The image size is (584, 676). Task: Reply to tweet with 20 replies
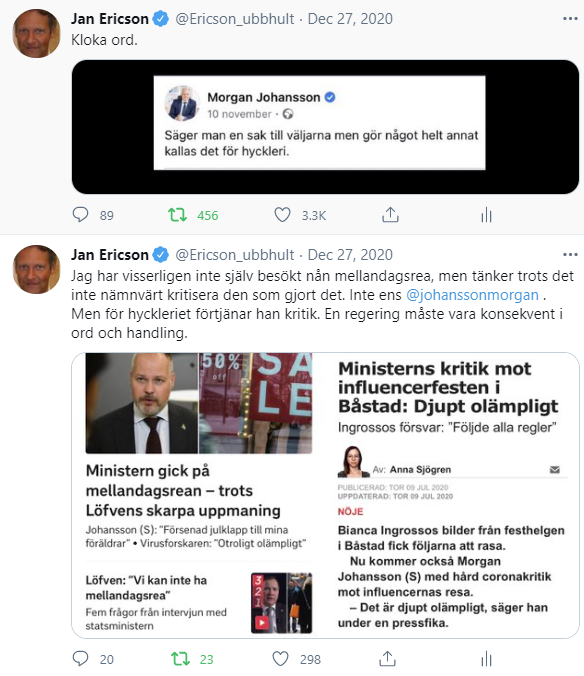coord(80,658)
